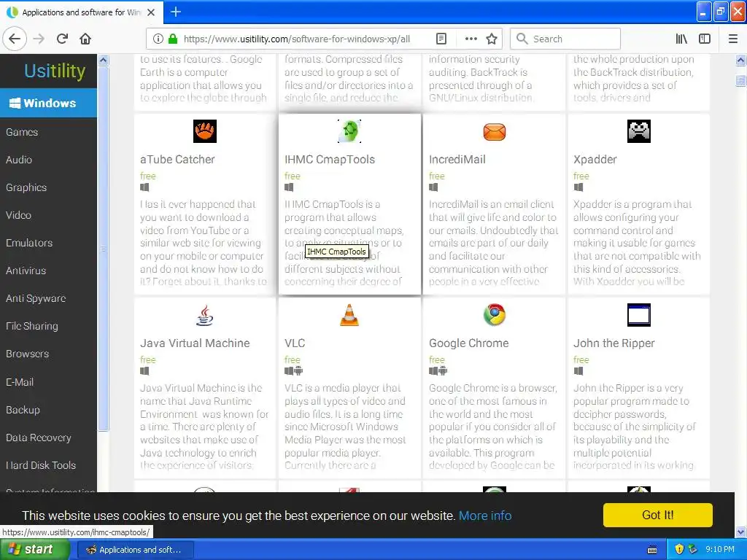Bookmark this page with star icon

coord(492,39)
